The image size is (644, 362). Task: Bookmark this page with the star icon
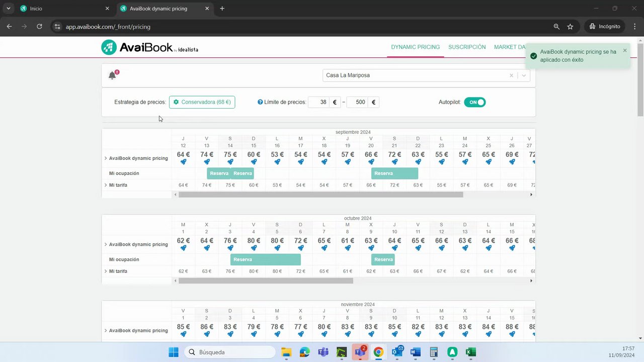[570, 26]
